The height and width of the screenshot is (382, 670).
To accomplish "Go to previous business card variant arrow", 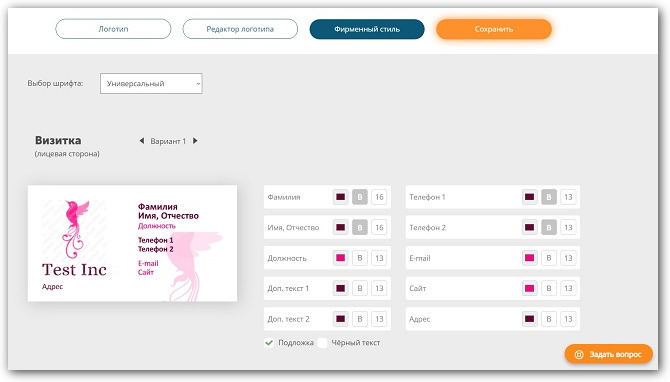I will click(x=142, y=141).
